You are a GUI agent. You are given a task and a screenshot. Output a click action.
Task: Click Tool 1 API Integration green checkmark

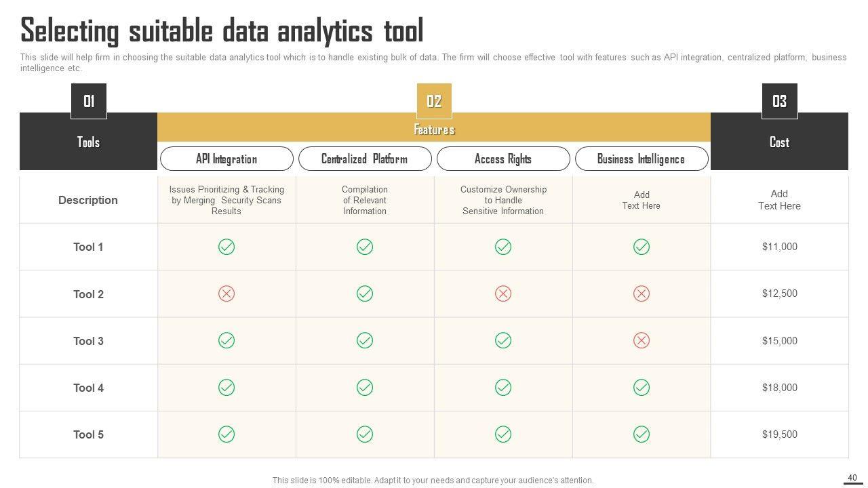[x=226, y=247]
